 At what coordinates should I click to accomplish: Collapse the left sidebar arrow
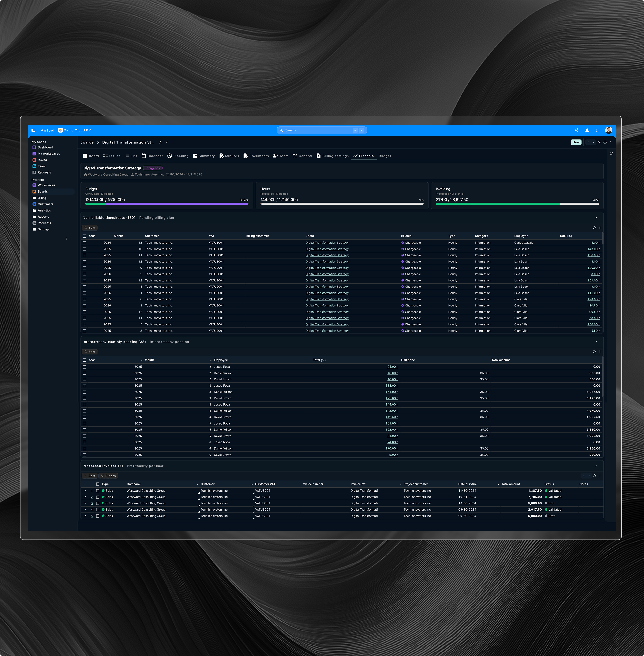tap(66, 239)
